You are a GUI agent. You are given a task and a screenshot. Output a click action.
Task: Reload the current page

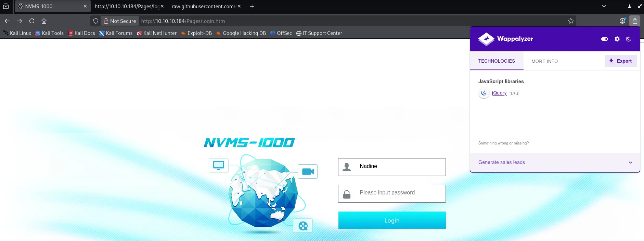[x=32, y=21]
